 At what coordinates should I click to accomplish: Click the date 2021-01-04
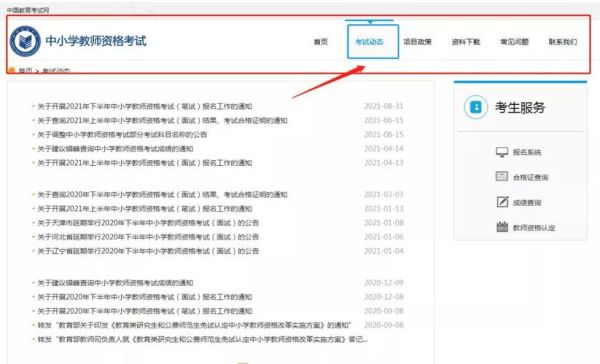[384, 251]
